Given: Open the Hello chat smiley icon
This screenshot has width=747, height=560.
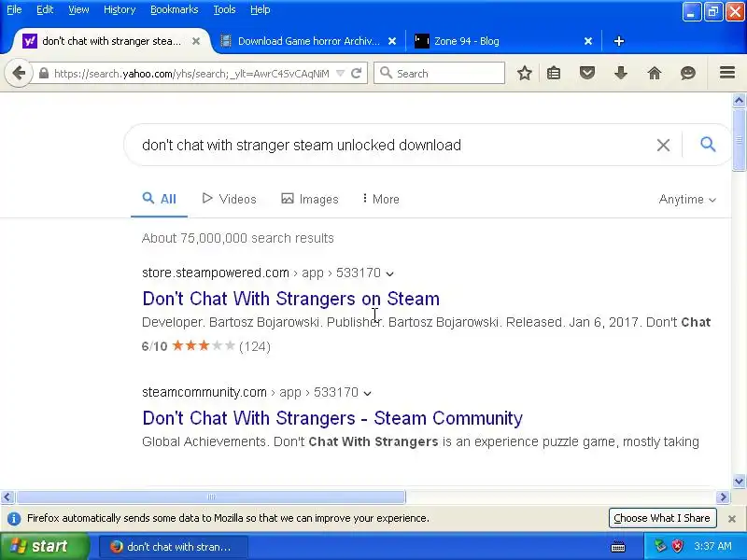Looking at the screenshot, I should (688, 74).
